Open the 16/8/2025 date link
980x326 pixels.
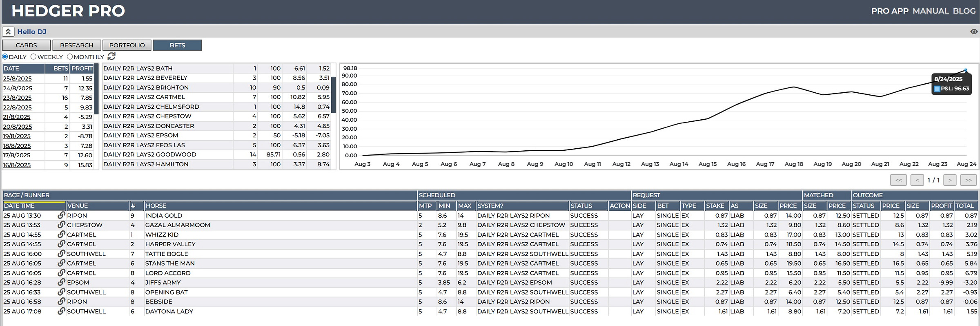coord(17,165)
